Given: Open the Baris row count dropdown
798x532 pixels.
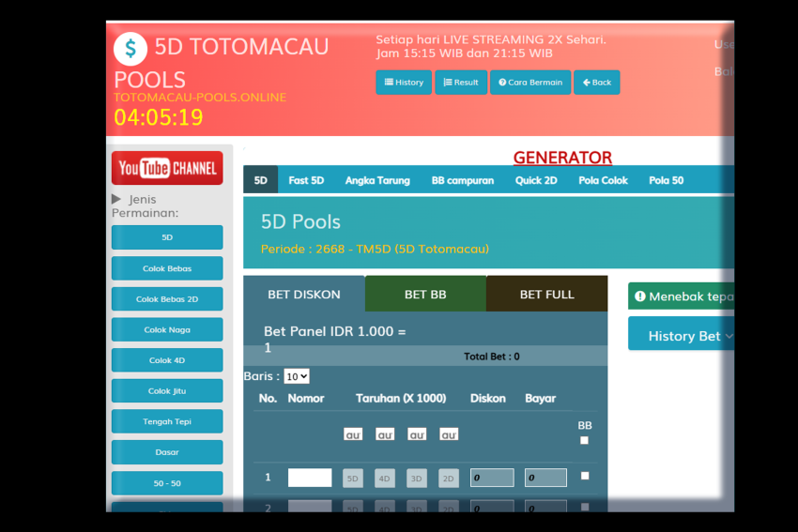Looking at the screenshot, I should pyautogui.click(x=296, y=376).
